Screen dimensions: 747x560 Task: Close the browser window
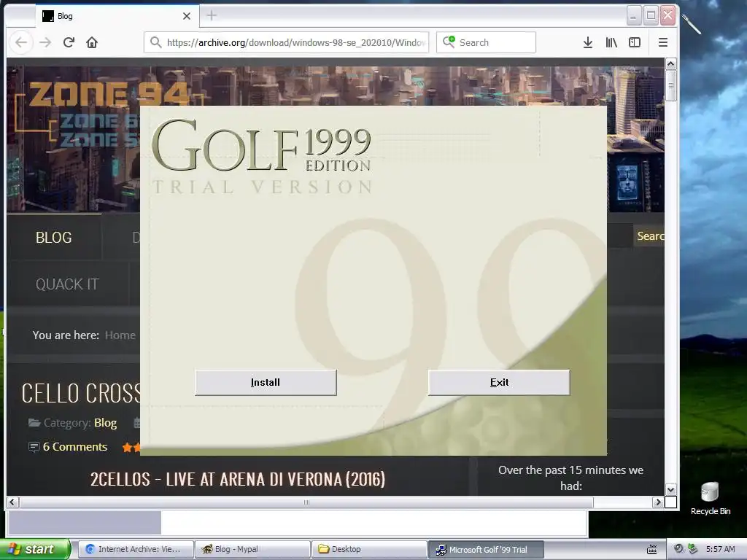pyautogui.click(x=668, y=16)
